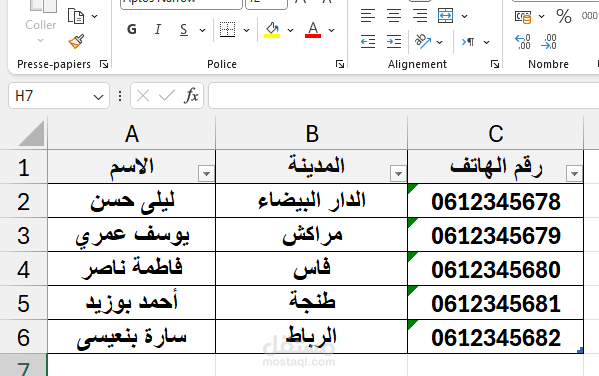Select row 6 header
Viewport: 599px width, 376px height.
pos(23,337)
